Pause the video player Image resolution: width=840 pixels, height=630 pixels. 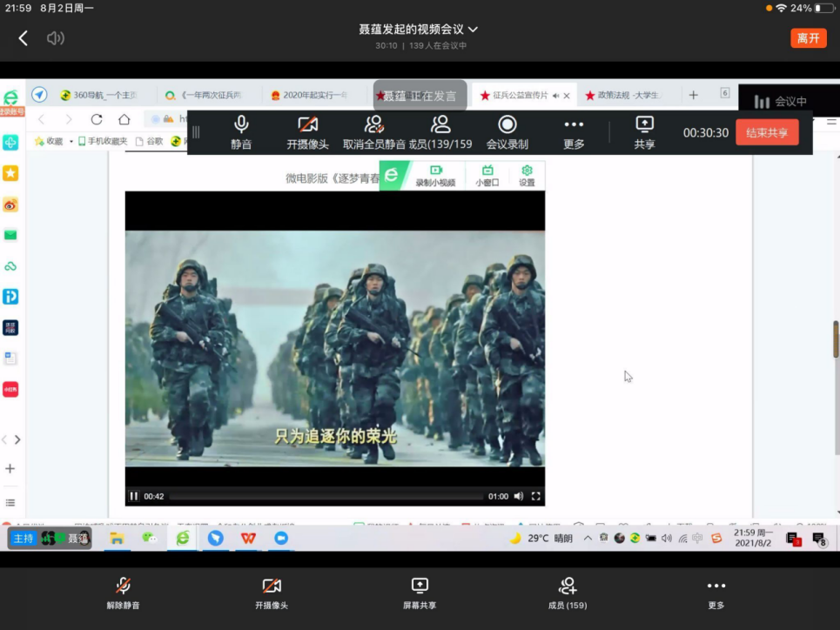[134, 496]
